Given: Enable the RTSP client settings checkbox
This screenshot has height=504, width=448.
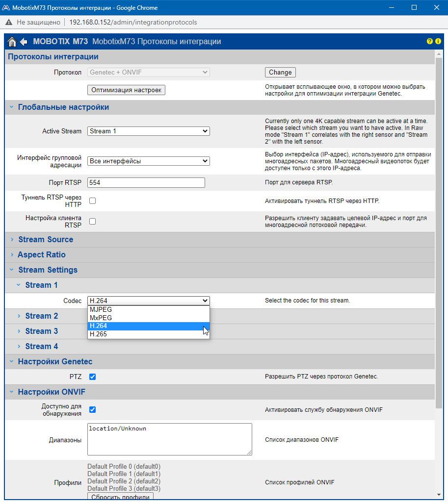Looking at the screenshot, I should click(93, 222).
